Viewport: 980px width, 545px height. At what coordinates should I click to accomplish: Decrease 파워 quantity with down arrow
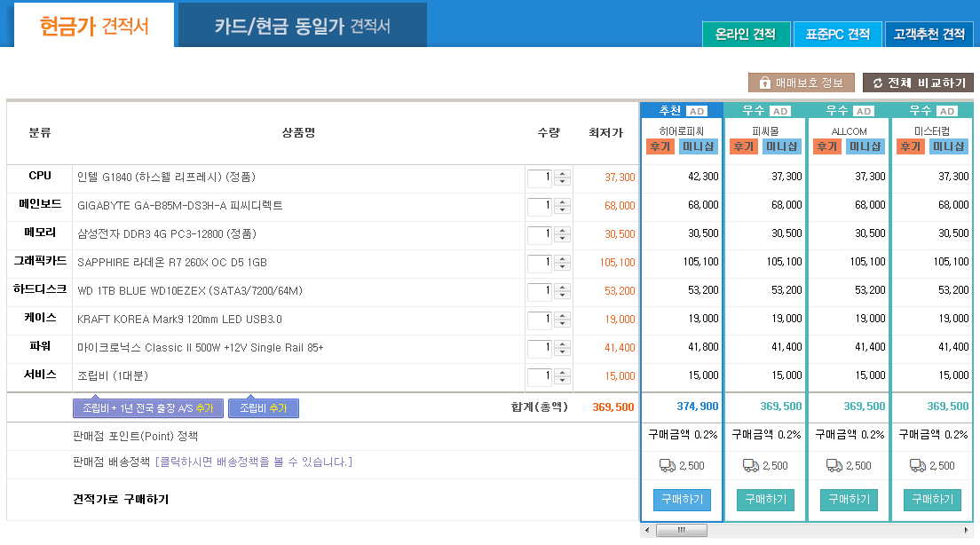(561, 352)
